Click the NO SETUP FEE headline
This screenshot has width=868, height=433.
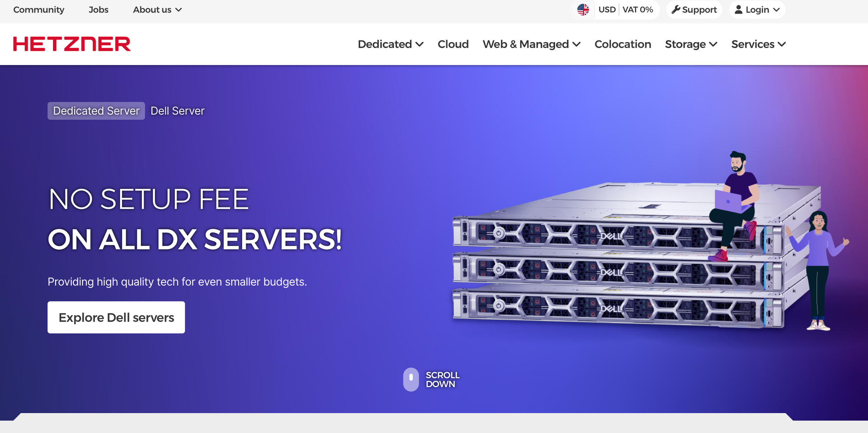coord(148,200)
